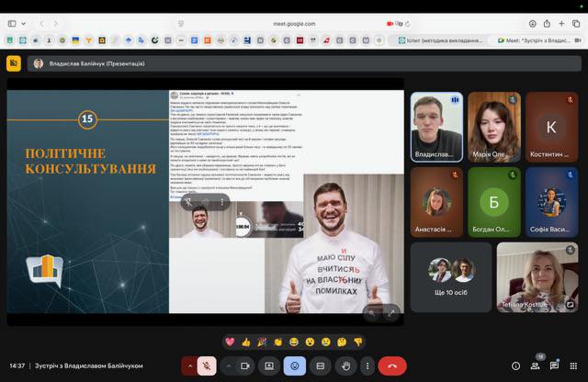The width and height of the screenshot is (588, 382).
Task: Send the pink heart reaction
Action: tap(230, 342)
